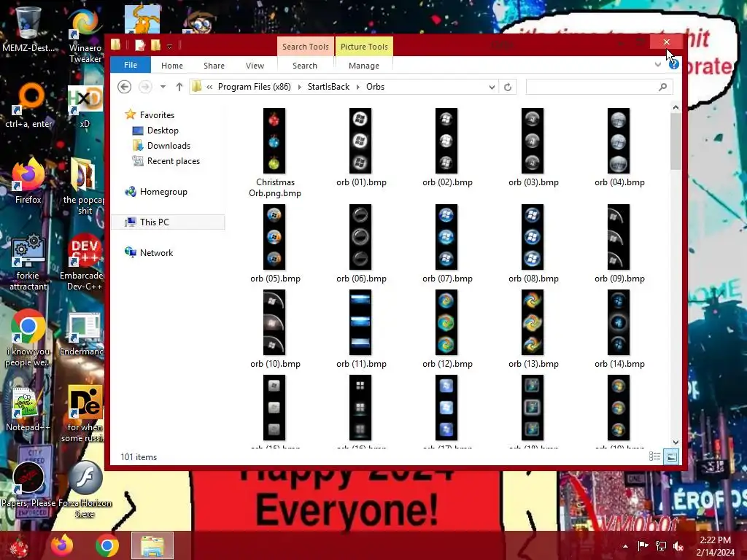747x560 pixels.
Task: Click the Forward navigation arrow
Action: click(145, 87)
